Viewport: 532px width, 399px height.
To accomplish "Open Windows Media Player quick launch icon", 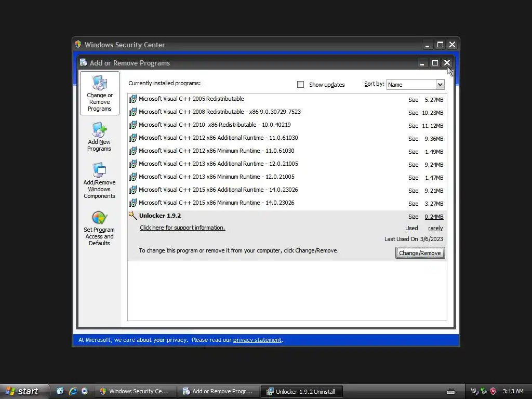I will coord(85,391).
